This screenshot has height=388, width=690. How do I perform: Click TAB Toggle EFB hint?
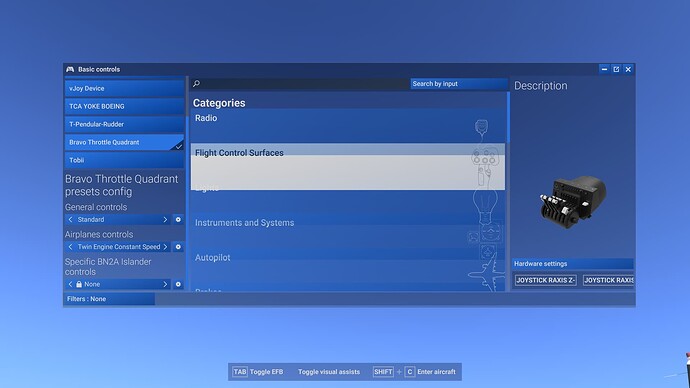click(x=258, y=372)
